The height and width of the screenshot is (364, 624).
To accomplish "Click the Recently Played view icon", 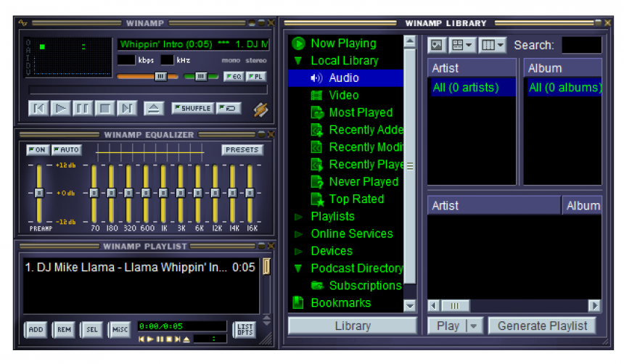I will (x=317, y=165).
